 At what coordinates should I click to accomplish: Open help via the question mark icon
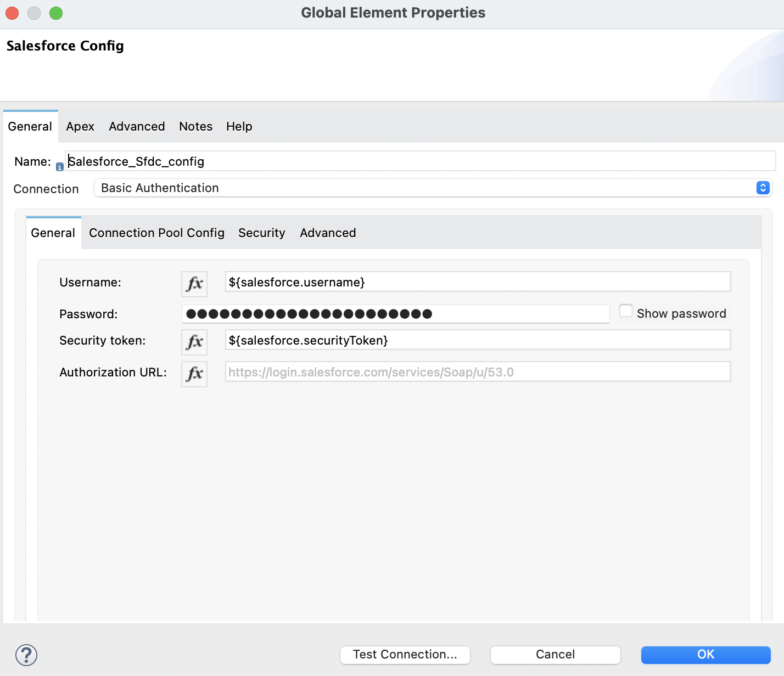[x=26, y=655]
